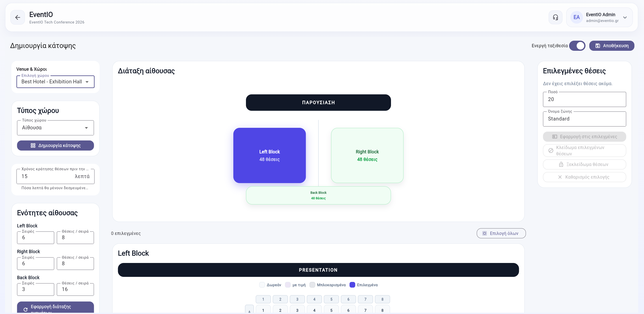Select column header 3 in Left Block
The height and width of the screenshot is (314, 644).
click(x=297, y=299)
